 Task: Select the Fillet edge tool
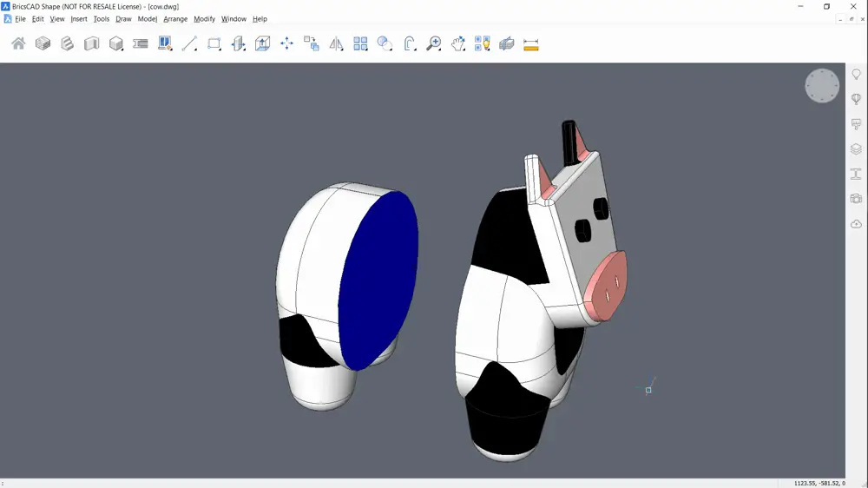(409, 43)
